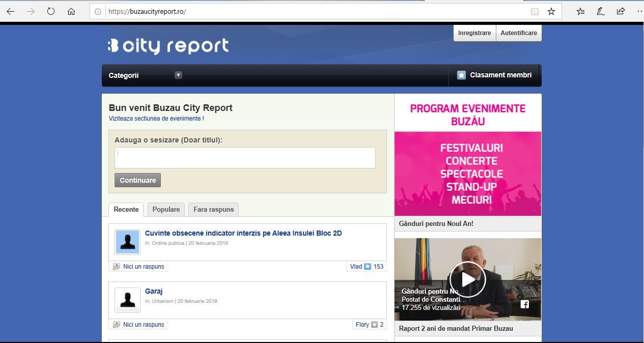Screen dimensions: 644x343
Task: Open the 'Garaj' report link
Action: pos(154,291)
